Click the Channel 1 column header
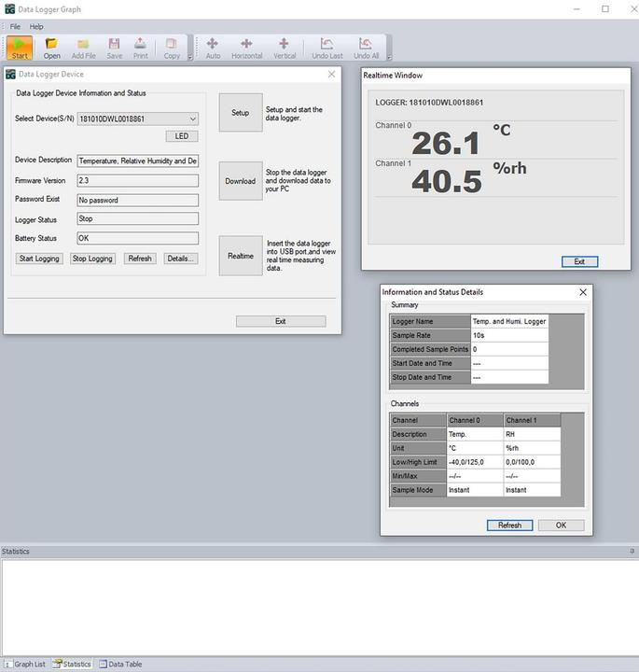This screenshot has width=639, height=672. 532,420
